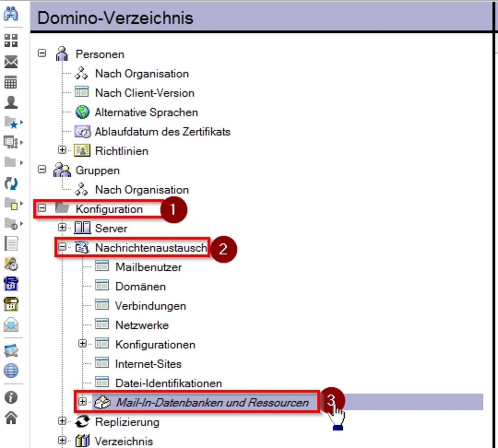Open Ablaufdatum des Zertifikats view

coord(163,132)
